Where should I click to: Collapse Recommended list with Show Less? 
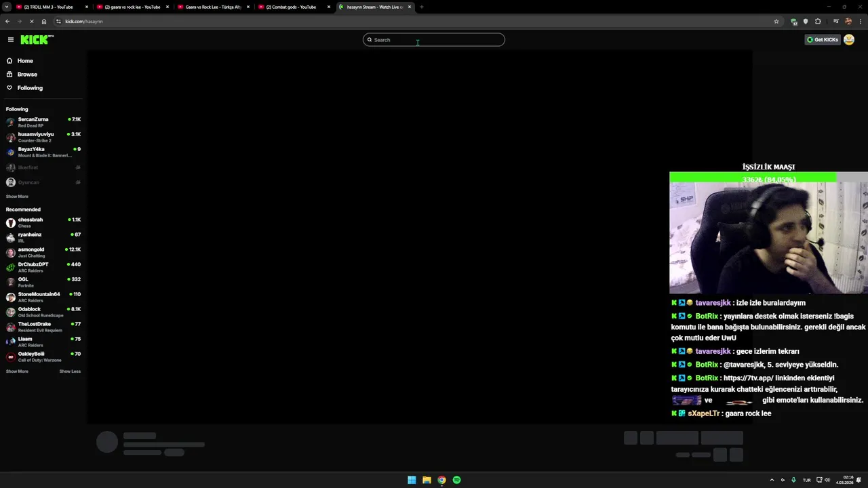click(70, 371)
